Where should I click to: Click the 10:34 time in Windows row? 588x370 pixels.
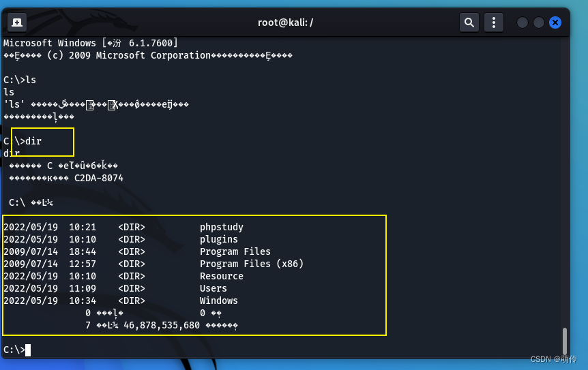[x=83, y=300]
